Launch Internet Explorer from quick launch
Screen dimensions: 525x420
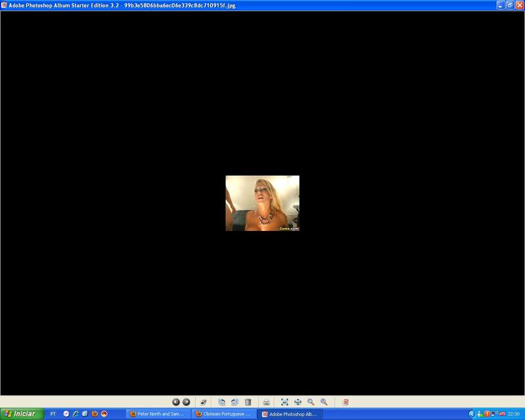(x=75, y=414)
